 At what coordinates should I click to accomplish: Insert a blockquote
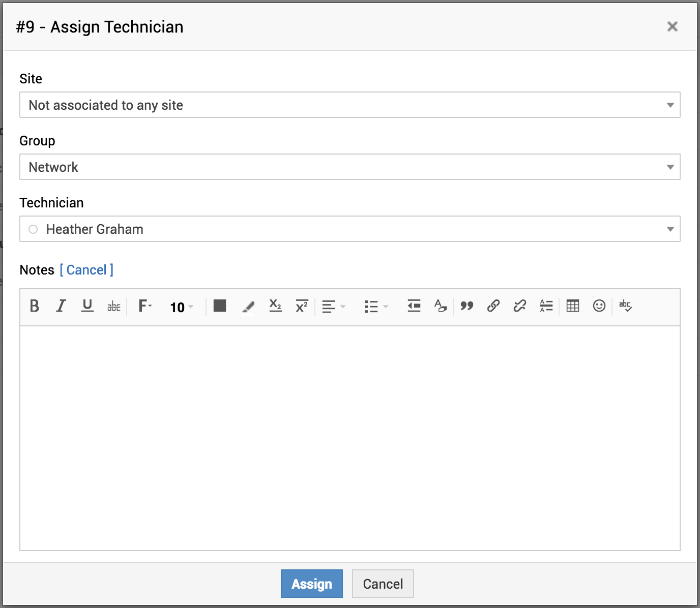[466, 306]
